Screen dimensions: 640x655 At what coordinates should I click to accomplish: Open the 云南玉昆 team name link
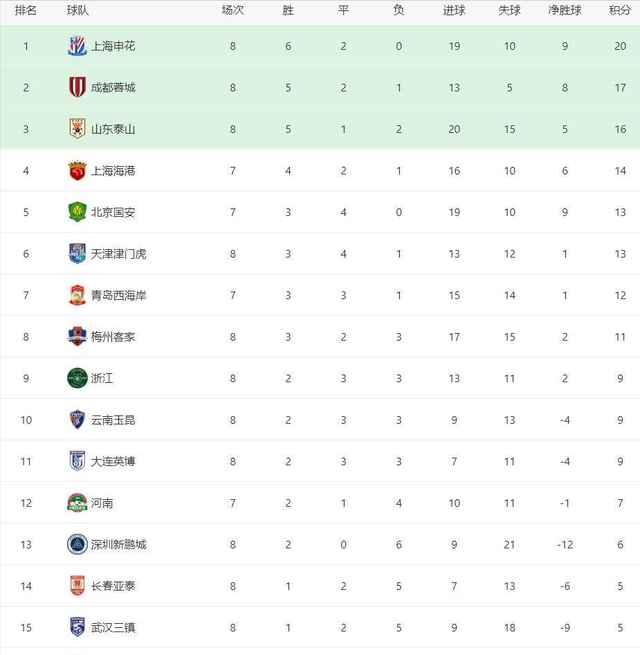coord(112,420)
